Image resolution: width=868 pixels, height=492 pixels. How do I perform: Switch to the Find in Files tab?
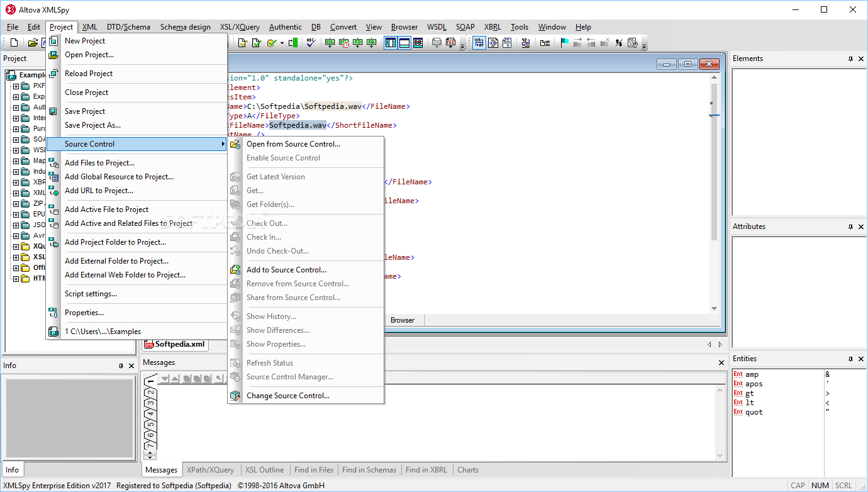pos(314,470)
